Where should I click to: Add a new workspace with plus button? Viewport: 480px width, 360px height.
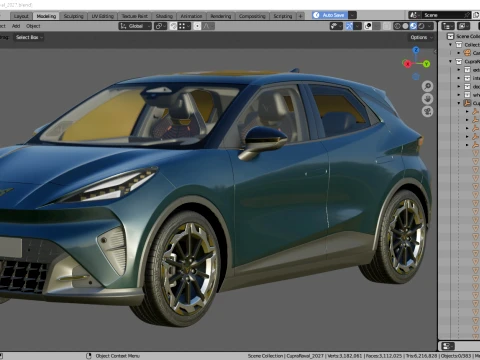click(x=300, y=16)
